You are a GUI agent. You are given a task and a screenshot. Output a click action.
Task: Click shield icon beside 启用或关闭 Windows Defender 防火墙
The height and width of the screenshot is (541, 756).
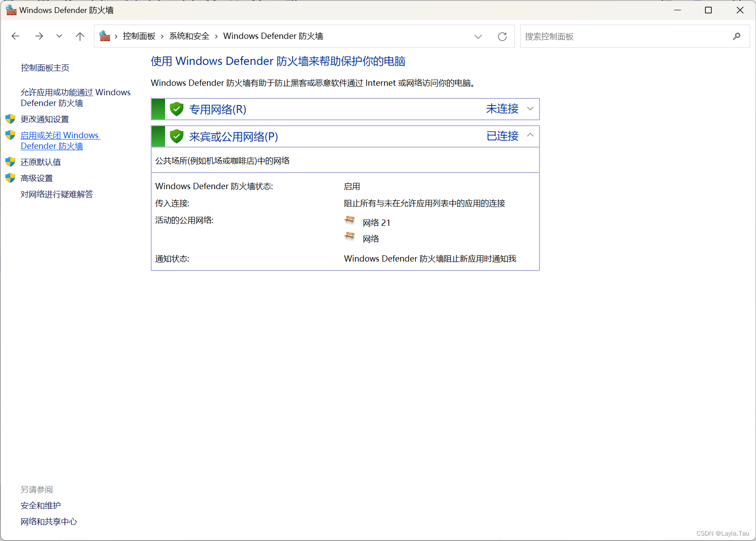click(x=10, y=135)
